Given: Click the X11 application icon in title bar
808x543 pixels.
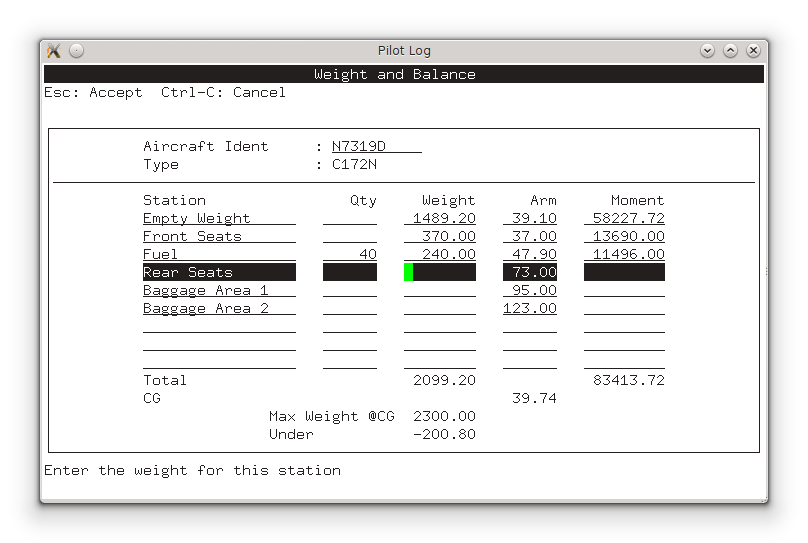Looking at the screenshot, I should [54, 51].
